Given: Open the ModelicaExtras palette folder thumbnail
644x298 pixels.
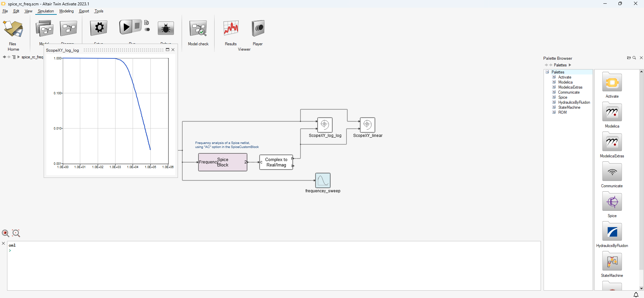Looking at the screenshot, I should coord(612,142).
